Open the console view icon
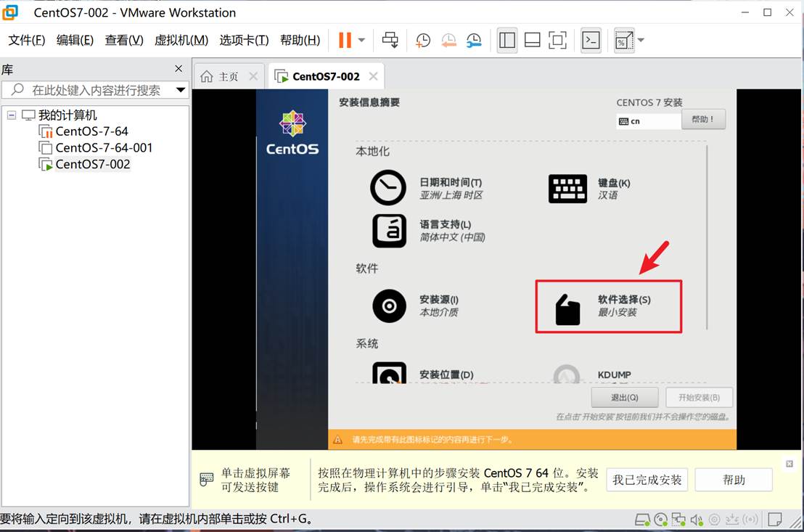The image size is (804, 532). (x=591, y=40)
